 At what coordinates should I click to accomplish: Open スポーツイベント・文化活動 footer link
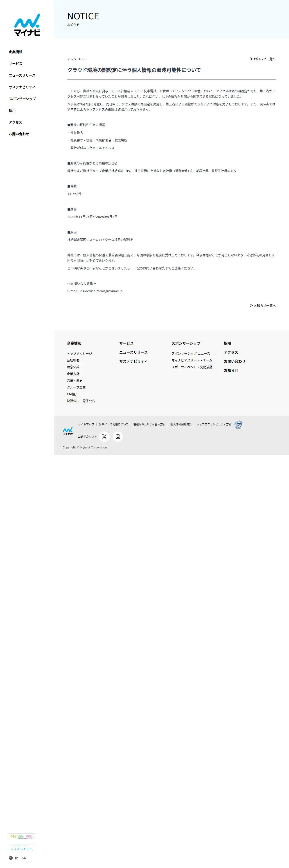coord(192,367)
